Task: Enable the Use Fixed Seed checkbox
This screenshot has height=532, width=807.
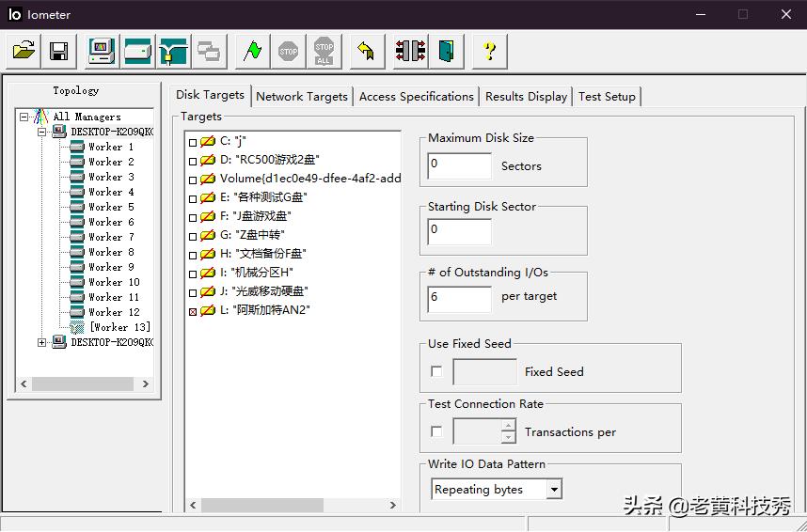Action: click(436, 371)
